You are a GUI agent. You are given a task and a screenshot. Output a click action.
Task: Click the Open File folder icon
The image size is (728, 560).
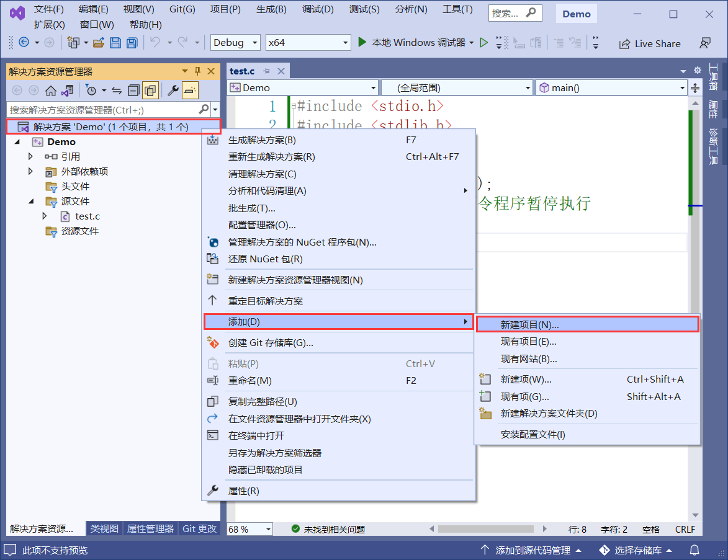point(98,43)
